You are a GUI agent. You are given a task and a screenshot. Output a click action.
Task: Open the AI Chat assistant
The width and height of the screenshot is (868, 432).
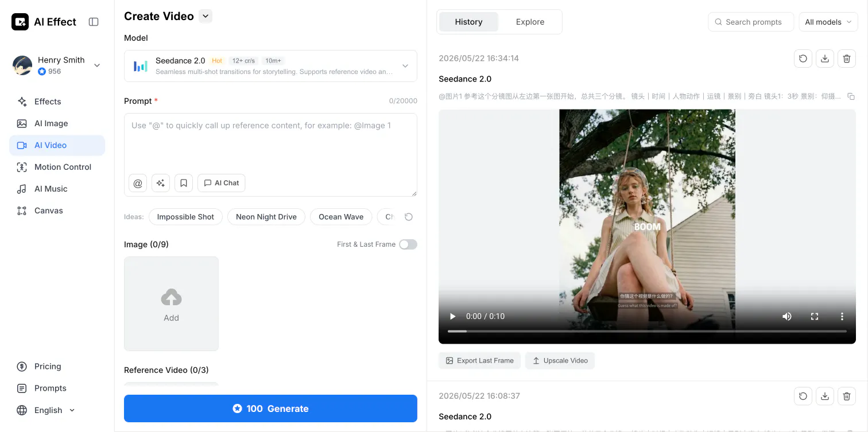(x=222, y=183)
